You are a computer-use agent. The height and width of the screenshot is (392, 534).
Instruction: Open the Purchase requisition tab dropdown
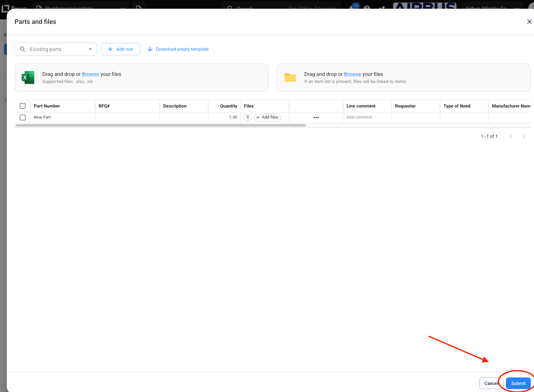(x=123, y=8)
